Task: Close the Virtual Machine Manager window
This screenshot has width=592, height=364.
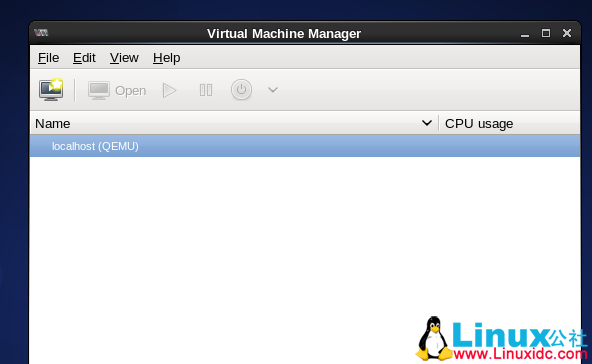Action: pyautogui.click(x=567, y=33)
